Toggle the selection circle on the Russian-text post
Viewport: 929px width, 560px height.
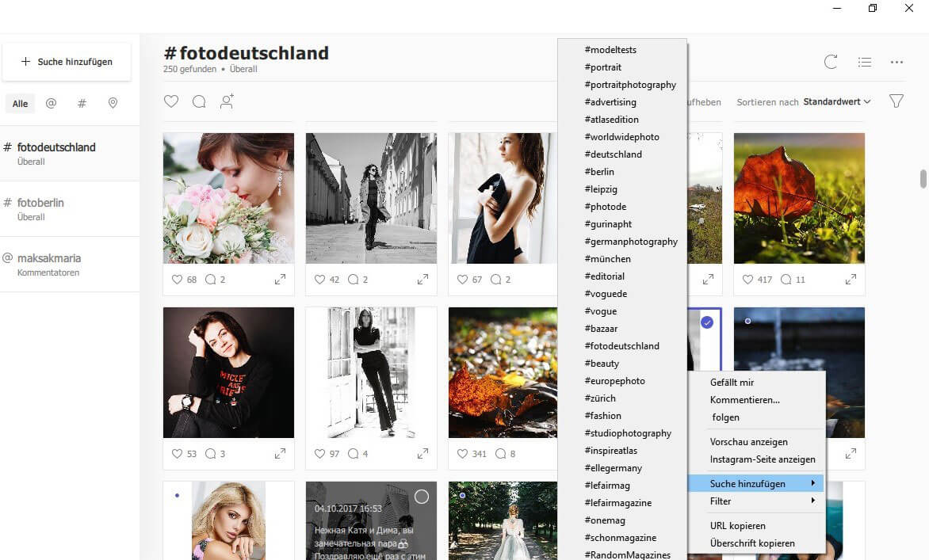pyautogui.click(x=422, y=497)
